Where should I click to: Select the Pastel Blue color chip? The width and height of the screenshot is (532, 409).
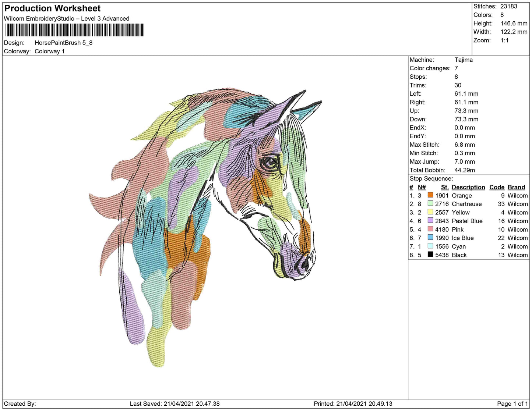430,221
